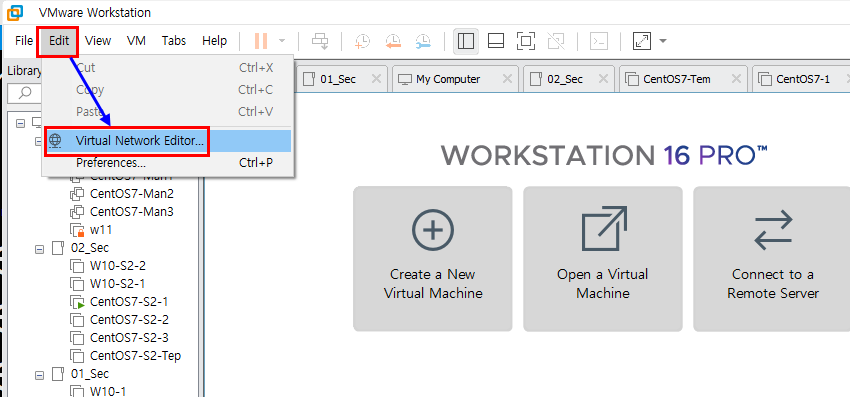Collapse the 02_Sec folder in library
Viewport: 850px width, 397px height.
coord(39,249)
